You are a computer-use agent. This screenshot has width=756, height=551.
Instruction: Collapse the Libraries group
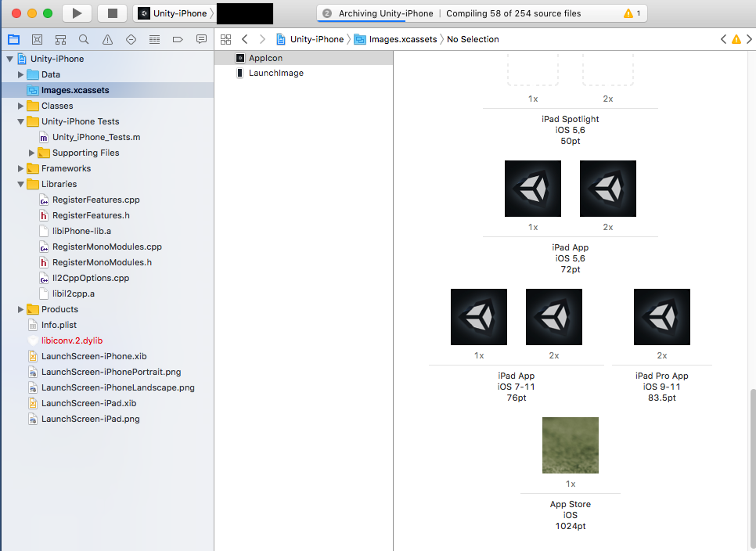[20, 184]
